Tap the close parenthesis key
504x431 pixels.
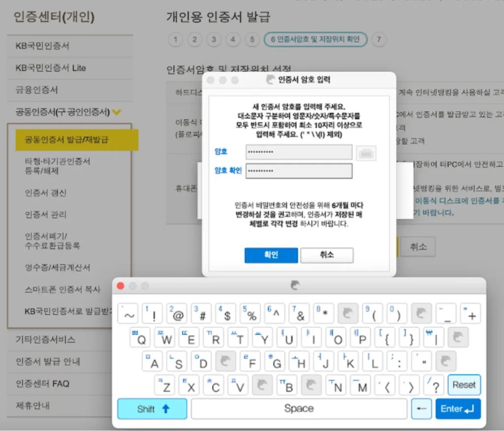pos(397,313)
